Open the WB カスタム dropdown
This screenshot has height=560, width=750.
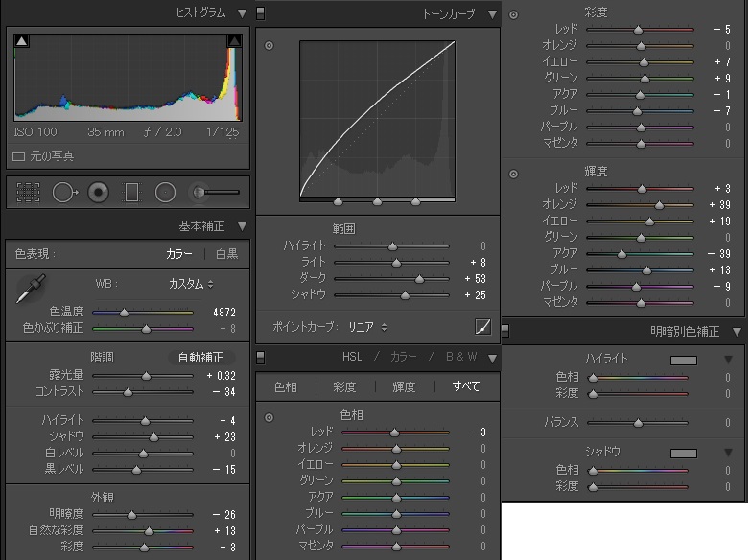pyautogui.click(x=191, y=284)
